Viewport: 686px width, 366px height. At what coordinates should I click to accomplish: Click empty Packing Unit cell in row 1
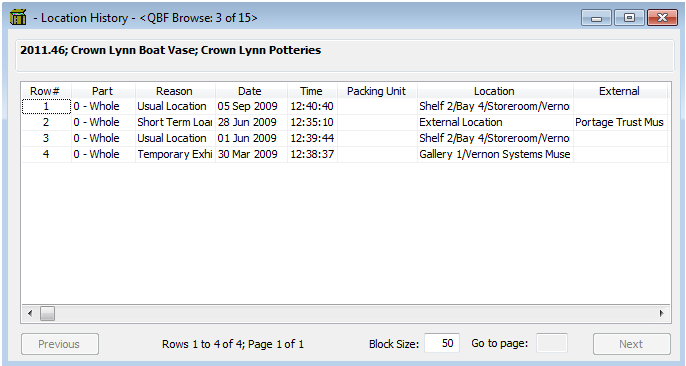click(377, 106)
